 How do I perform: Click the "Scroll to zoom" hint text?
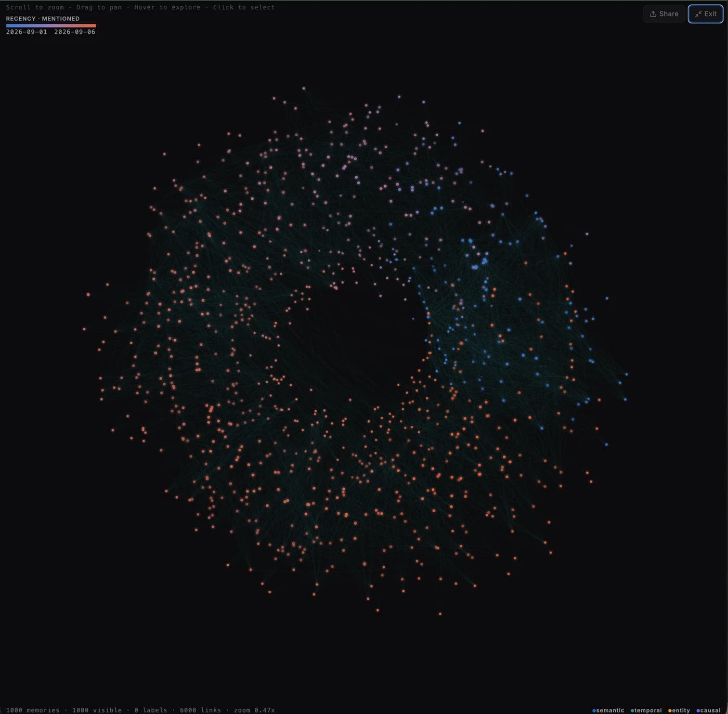(x=35, y=7)
